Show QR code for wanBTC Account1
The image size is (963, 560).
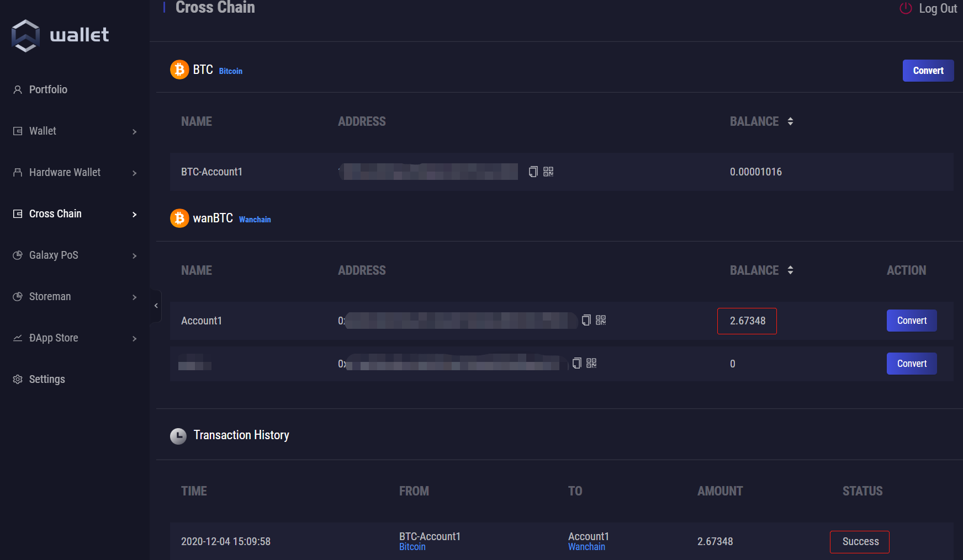(601, 321)
